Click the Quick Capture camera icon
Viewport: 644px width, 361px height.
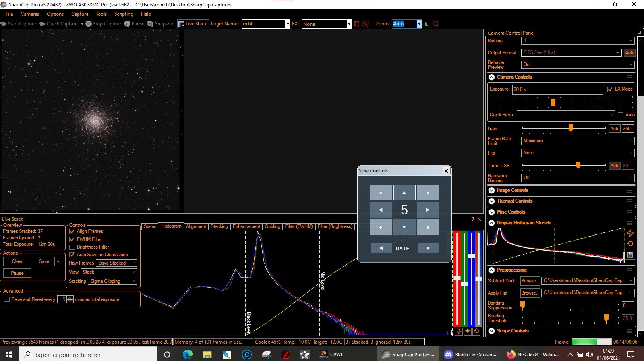42,24
